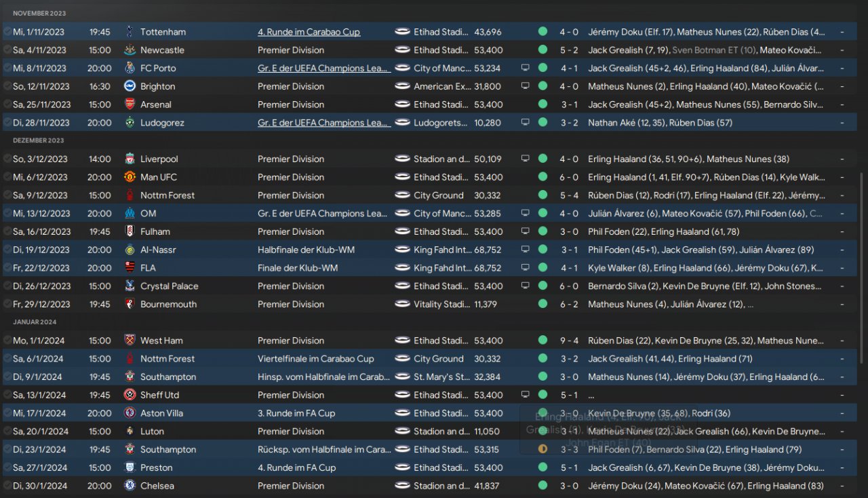Click the stadium icon beside Ludogorets venue
The image size is (868, 498).
pyautogui.click(x=403, y=123)
